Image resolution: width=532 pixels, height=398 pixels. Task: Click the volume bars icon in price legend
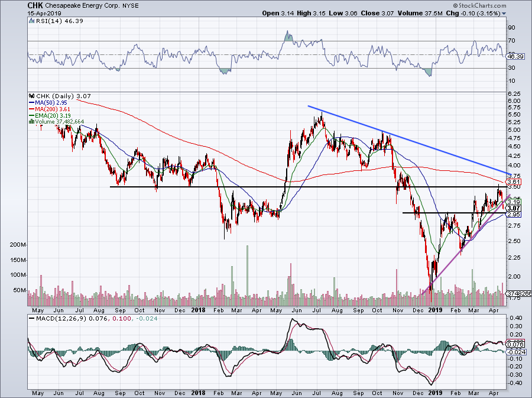(31, 121)
